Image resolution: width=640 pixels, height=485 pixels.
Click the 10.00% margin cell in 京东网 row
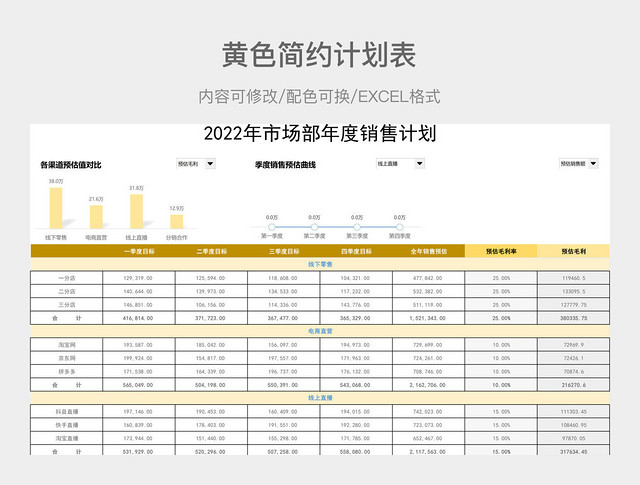501,358
